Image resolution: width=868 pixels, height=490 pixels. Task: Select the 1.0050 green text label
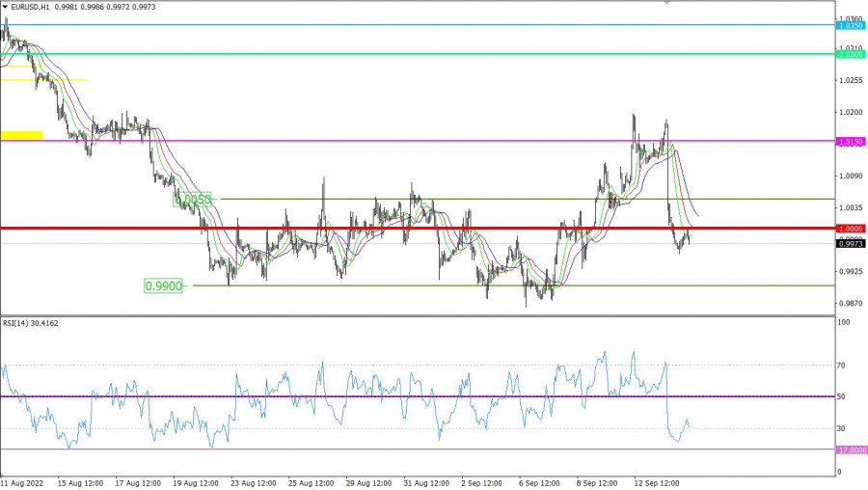[x=192, y=200]
